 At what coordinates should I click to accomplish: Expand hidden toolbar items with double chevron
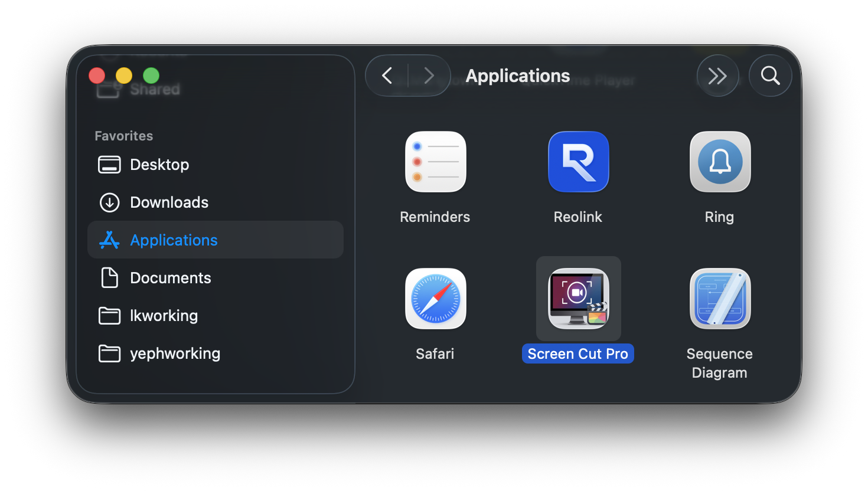[x=717, y=76]
